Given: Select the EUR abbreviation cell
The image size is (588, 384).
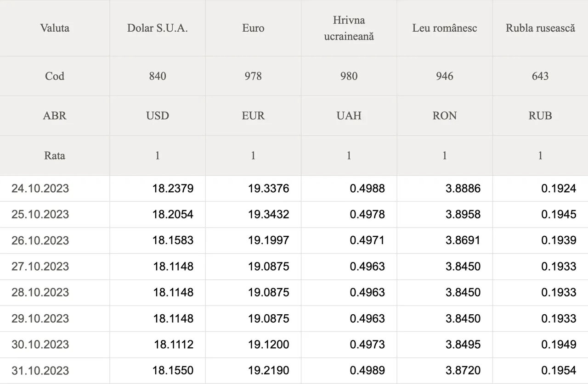Looking at the screenshot, I should [253, 116].
